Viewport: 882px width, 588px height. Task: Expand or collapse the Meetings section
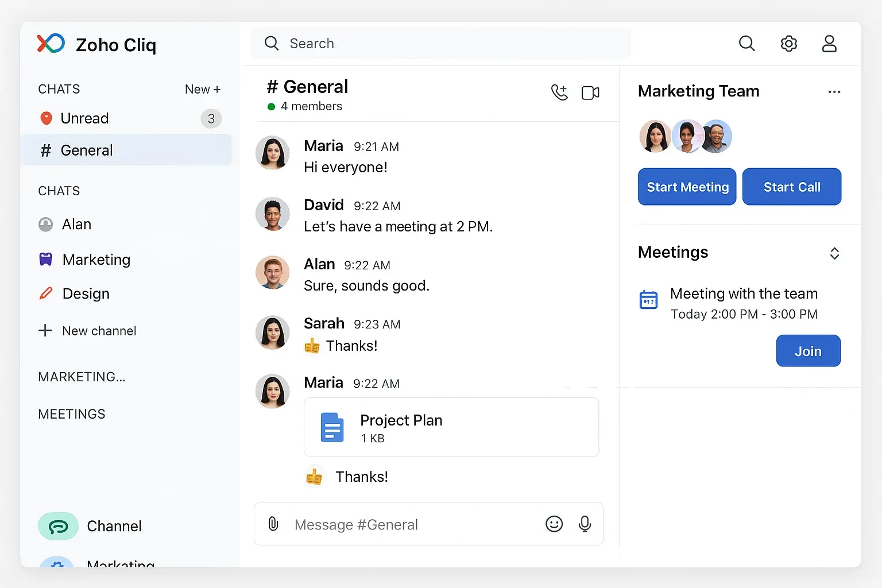tap(834, 253)
